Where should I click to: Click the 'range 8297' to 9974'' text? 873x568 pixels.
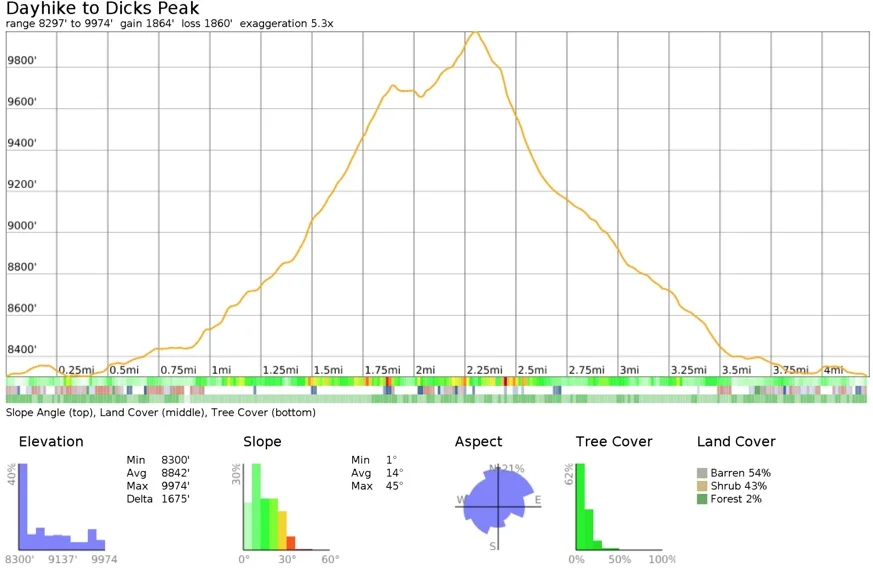(59, 24)
